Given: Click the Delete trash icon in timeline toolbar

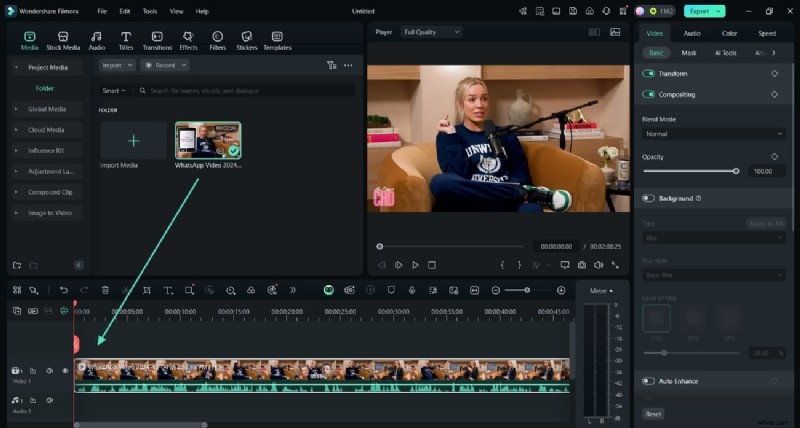Looking at the screenshot, I should point(105,290).
